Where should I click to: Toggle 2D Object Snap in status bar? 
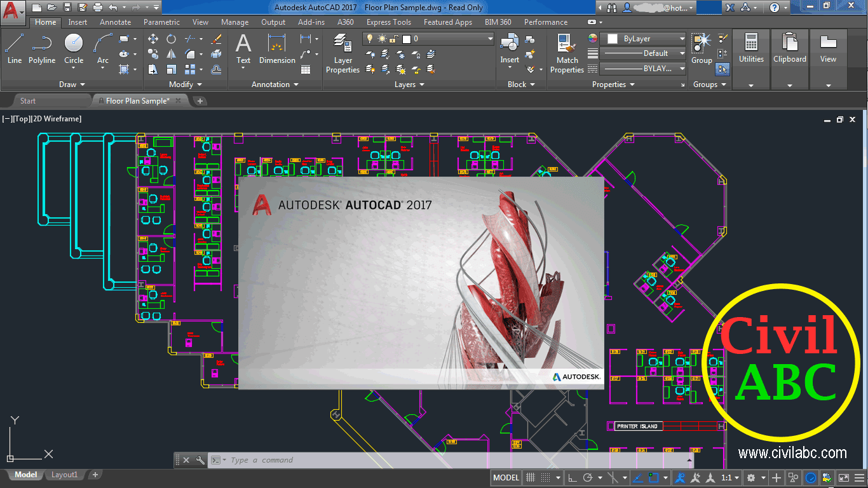pyautogui.click(x=654, y=478)
